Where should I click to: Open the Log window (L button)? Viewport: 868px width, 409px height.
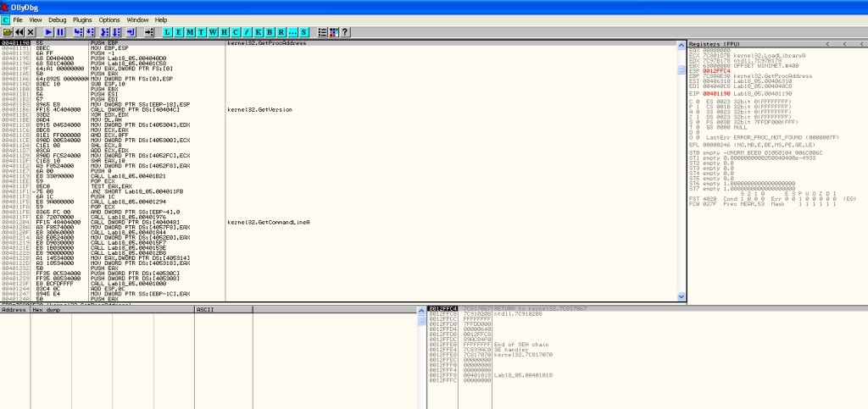[x=170, y=31]
